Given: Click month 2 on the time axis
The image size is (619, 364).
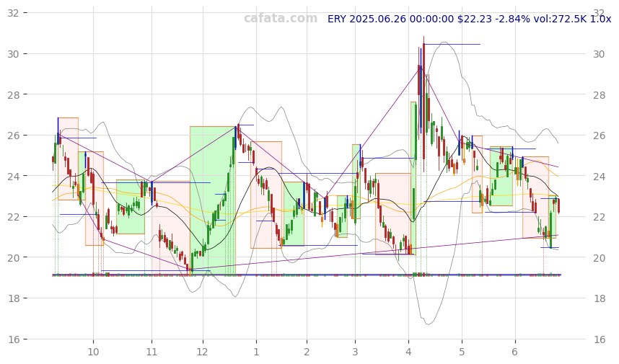Looking at the screenshot, I should coord(307,352).
